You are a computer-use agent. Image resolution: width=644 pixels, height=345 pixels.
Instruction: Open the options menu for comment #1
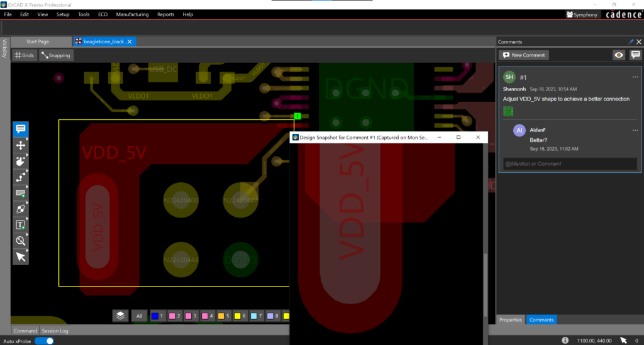point(635,77)
